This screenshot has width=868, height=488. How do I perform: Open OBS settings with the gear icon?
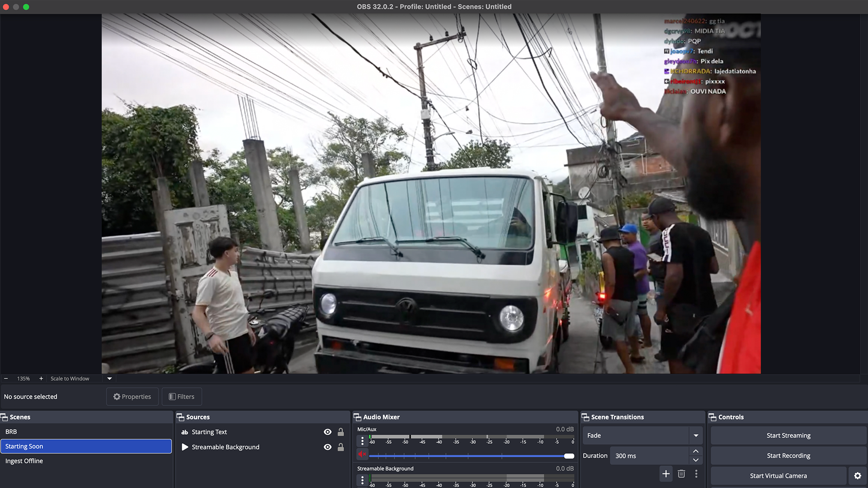[x=858, y=476]
